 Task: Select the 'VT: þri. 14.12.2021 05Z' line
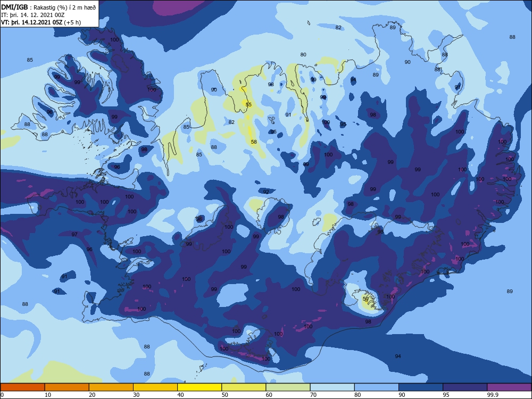click(31, 22)
